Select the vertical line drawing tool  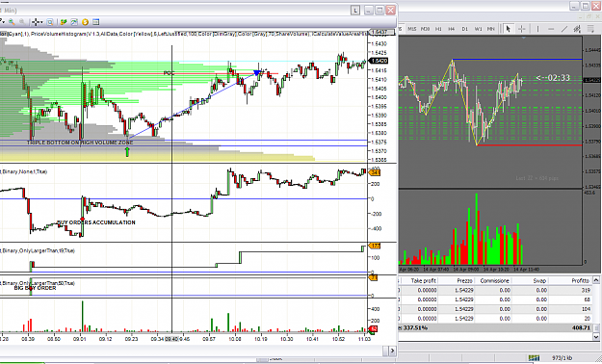coord(537,29)
